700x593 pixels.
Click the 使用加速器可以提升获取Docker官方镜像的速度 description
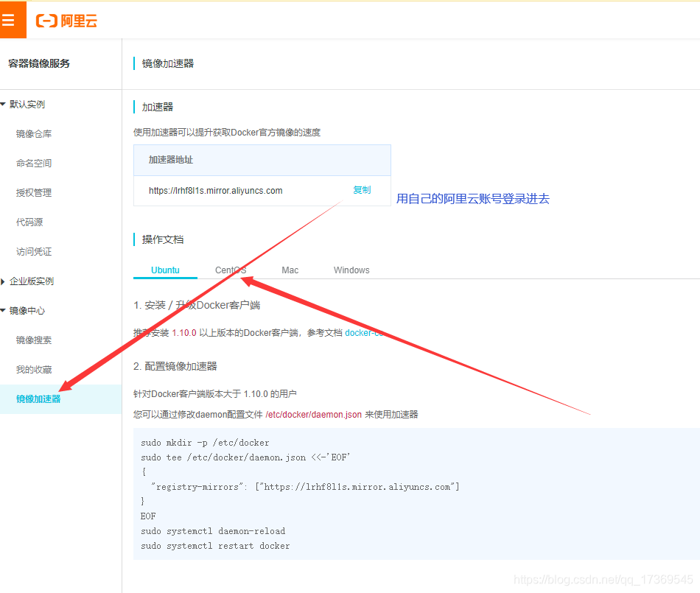[227, 133]
